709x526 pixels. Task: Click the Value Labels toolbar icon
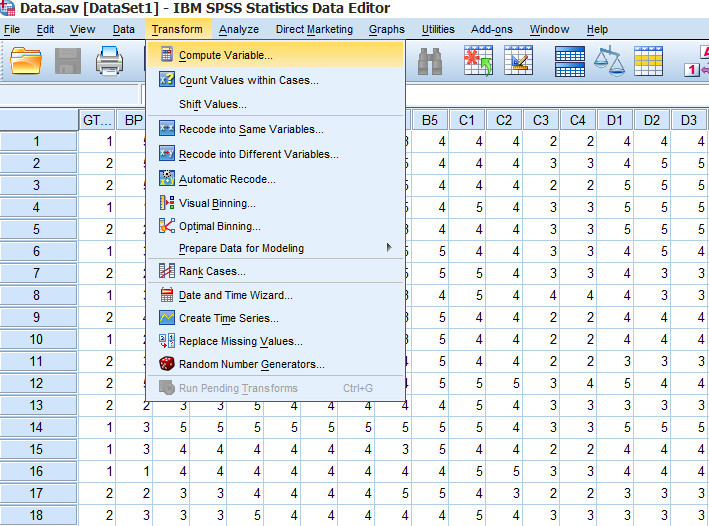[x=697, y=61]
